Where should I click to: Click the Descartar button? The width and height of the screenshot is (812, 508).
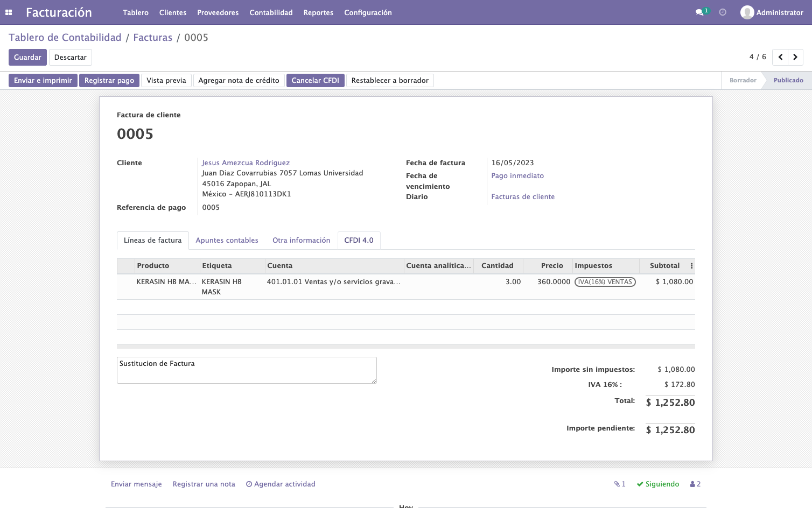click(x=71, y=57)
